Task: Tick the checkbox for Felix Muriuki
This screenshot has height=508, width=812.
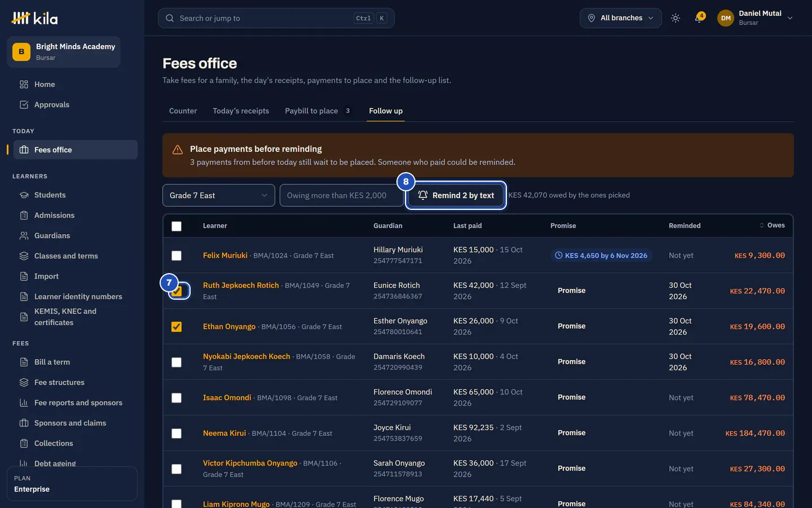Action: coord(176,255)
